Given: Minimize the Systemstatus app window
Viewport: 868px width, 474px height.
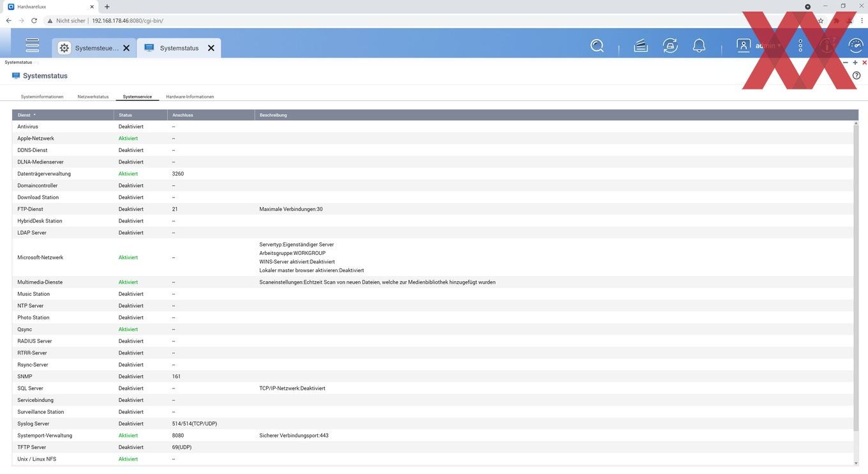Looking at the screenshot, I should tap(846, 63).
